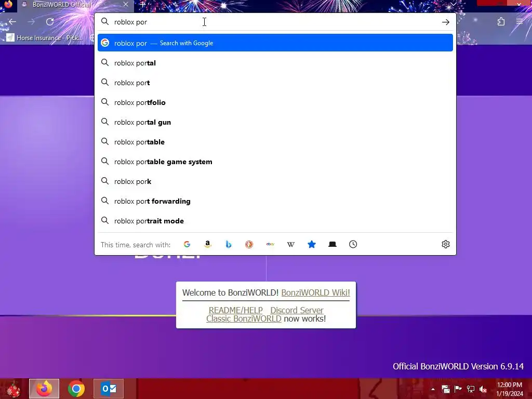Screen dimensions: 532x399
Task: Click the muted volume tray icon
Action: [483, 389]
